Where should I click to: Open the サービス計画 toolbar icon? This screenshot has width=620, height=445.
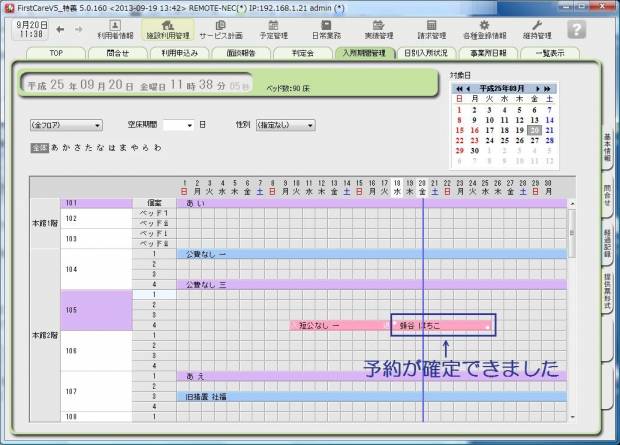pos(219,27)
